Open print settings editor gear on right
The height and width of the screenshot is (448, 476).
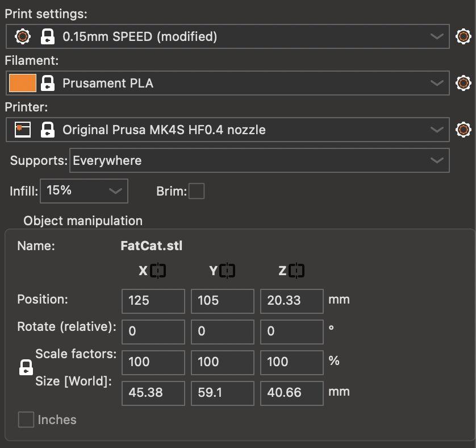tap(464, 37)
